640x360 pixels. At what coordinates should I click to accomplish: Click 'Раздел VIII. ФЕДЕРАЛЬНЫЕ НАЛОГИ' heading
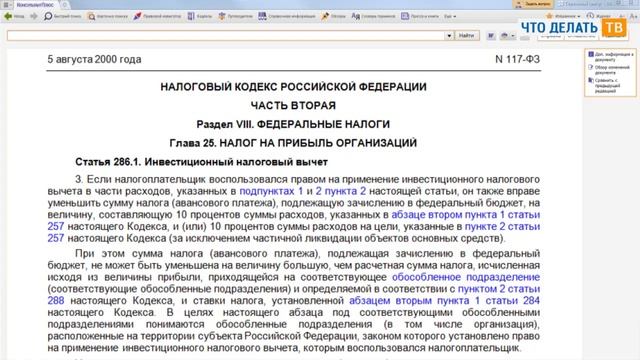click(x=293, y=124)
